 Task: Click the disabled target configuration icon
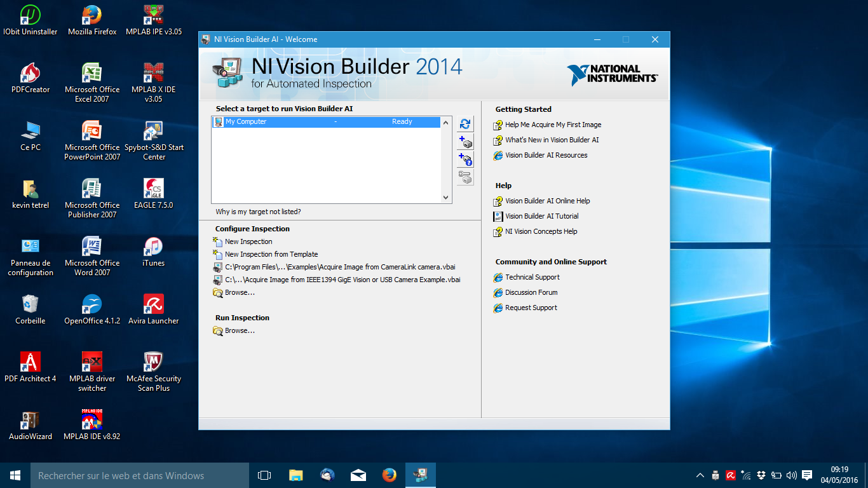coord(465,177)
